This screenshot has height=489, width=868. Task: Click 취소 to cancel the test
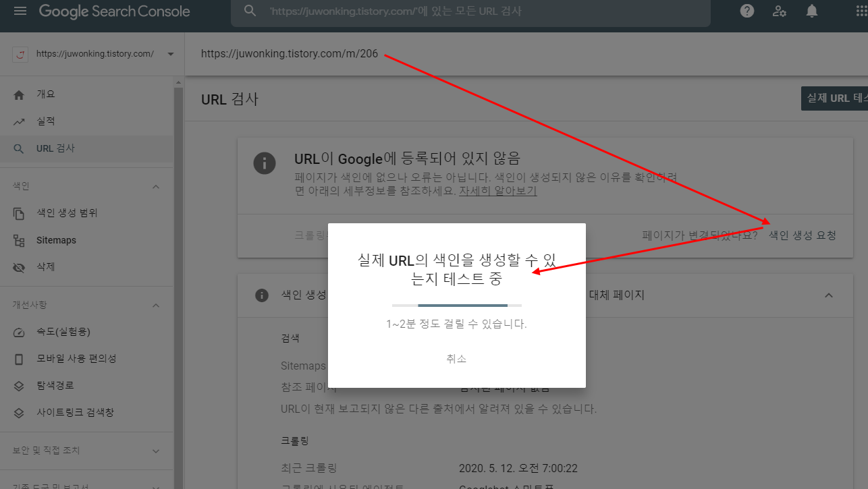[456, 359]
